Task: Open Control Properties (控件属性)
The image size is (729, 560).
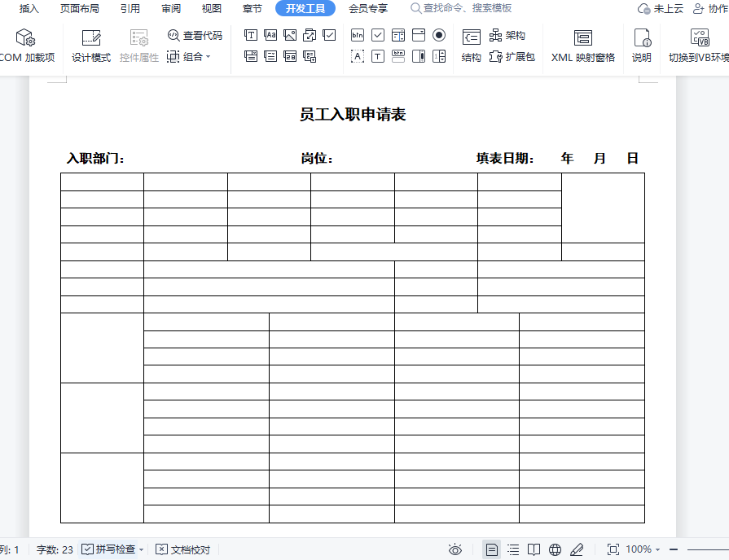Action: [x=139, y=46]
